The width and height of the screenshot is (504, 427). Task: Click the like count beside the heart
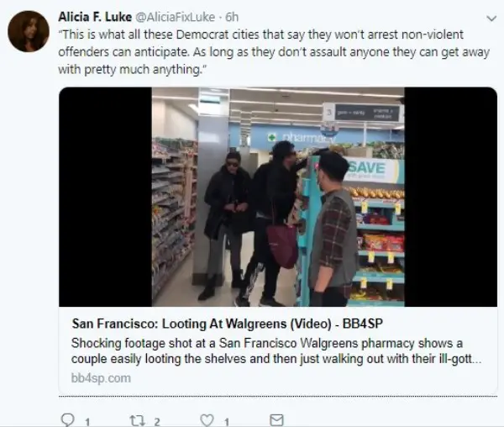coord(227,421)
